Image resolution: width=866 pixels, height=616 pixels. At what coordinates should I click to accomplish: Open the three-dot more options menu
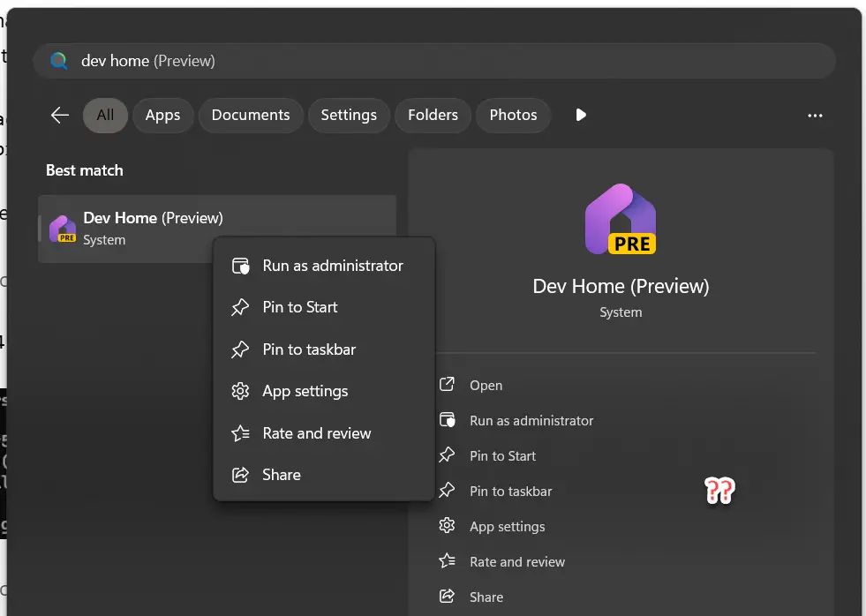(815, 116)
